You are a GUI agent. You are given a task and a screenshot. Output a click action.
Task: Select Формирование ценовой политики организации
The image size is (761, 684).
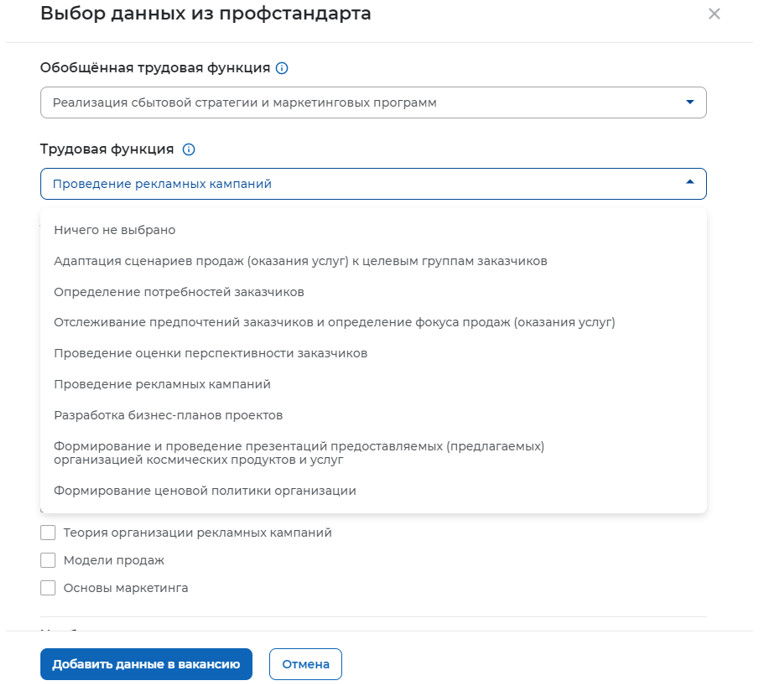click(205, 490)
